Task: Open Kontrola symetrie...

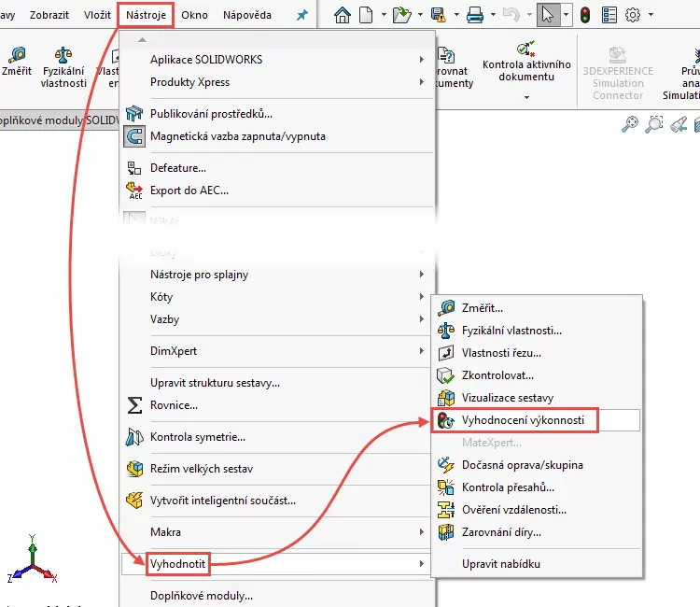Action: pyautogui.click(x=277, y=437)
